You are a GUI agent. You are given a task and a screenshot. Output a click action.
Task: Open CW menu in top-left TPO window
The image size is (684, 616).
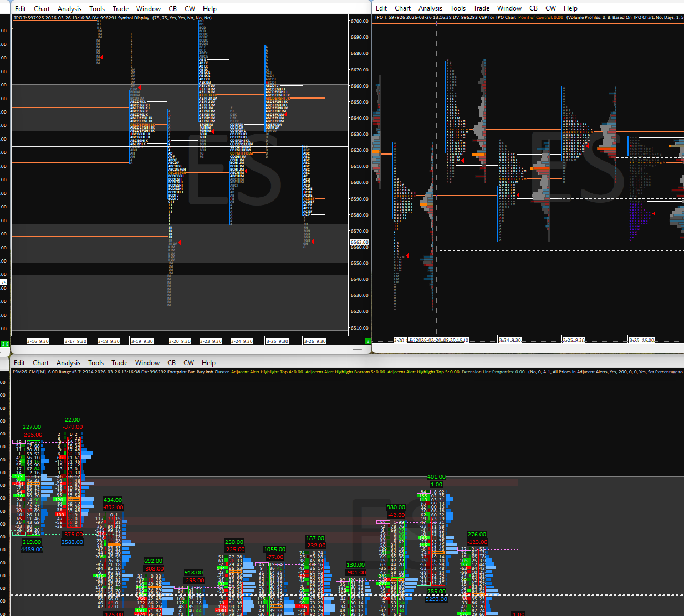coord(190,8)
